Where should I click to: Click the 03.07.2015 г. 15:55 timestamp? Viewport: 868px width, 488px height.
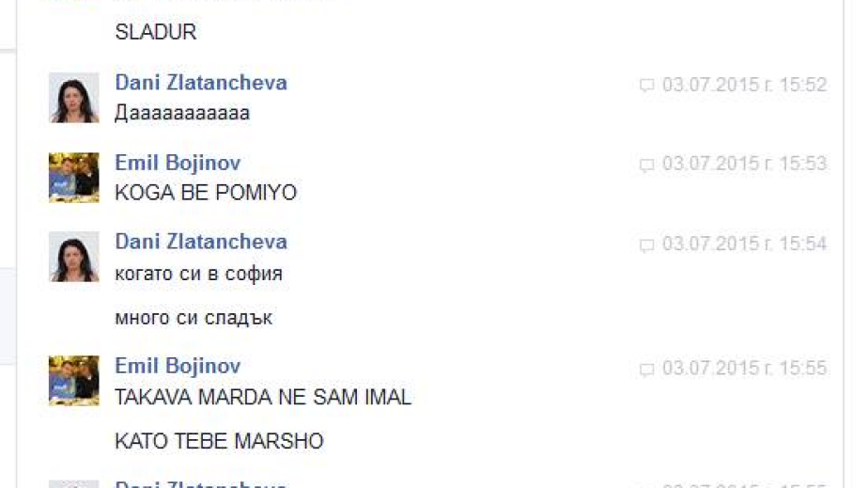[745, 368]
